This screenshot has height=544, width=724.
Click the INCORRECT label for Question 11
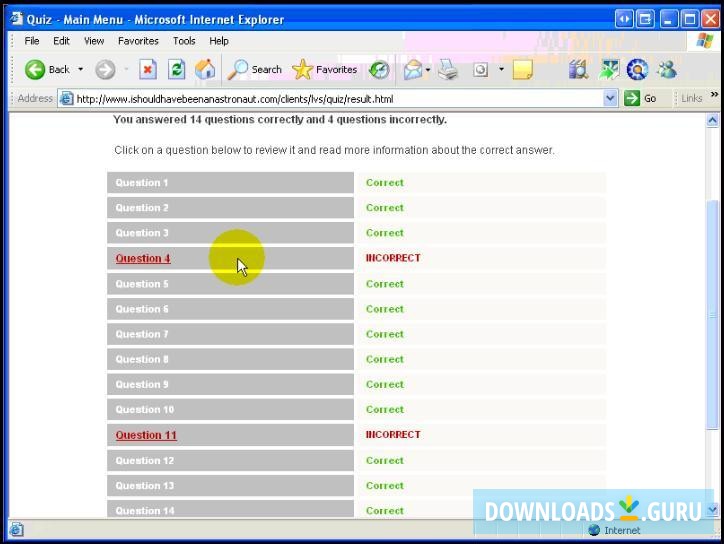pyautogui.click(x=393, y=435)
